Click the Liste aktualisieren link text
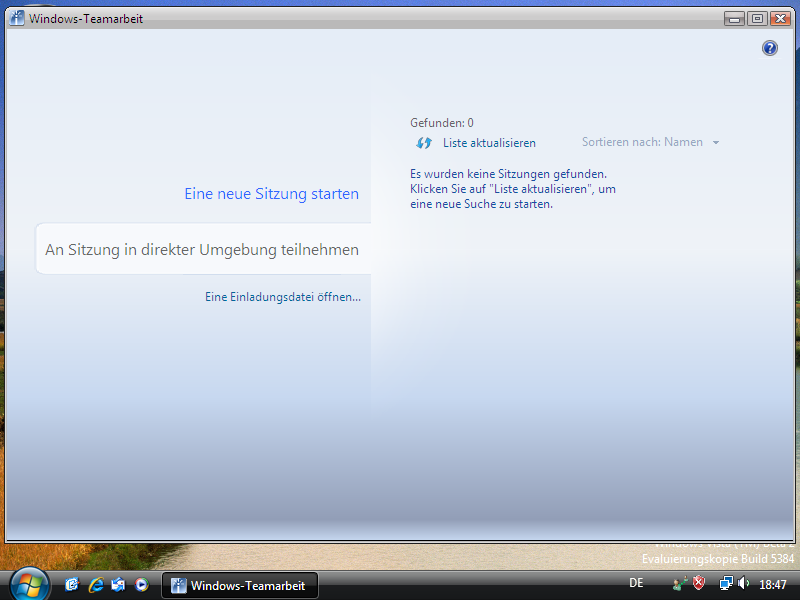Viewport: 800px width, 600px height. click(x=489, y=143)
